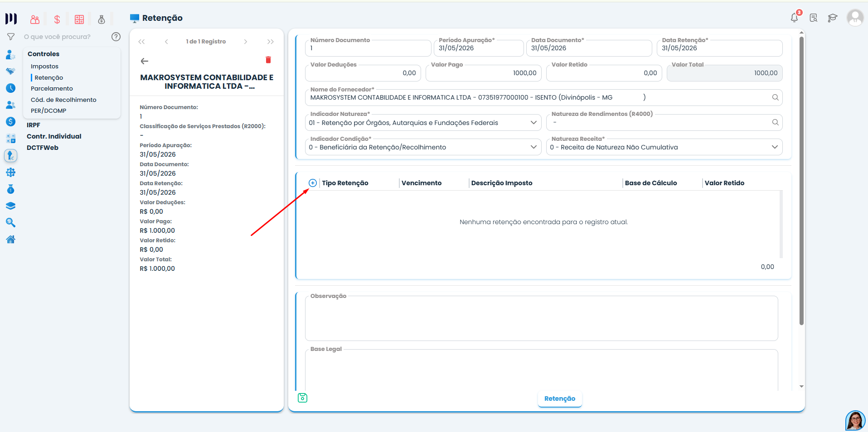Open the graduation cap training icon
Screen dimensions: 868x432
tap(833, 18)
